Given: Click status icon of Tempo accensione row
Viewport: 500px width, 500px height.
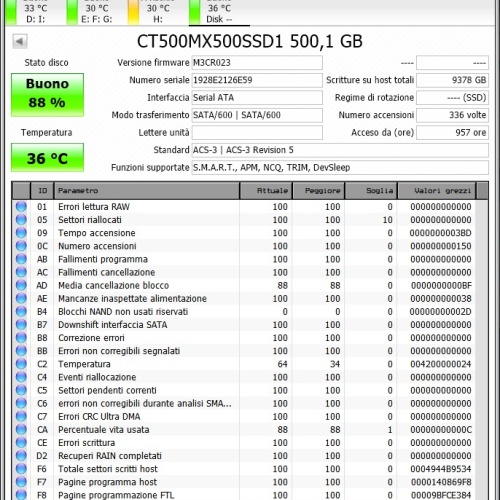Looking at the screenshot, I should (21, 233).
